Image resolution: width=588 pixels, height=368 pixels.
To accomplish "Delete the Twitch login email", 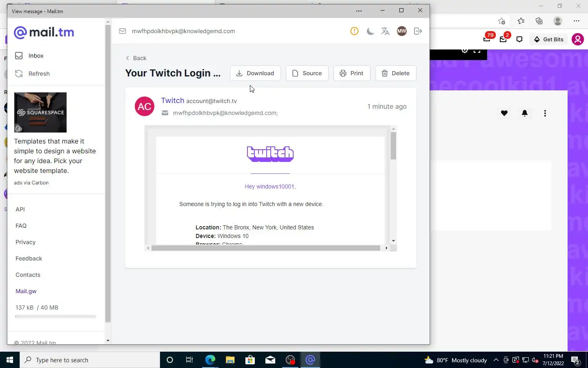I will (396, 73).
